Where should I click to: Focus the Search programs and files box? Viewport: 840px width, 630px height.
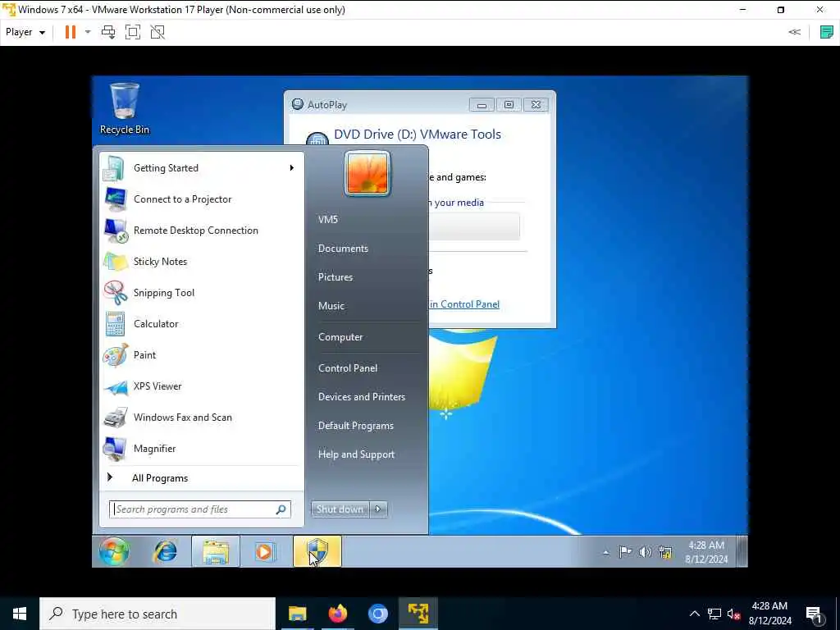(x=200, y=509)
